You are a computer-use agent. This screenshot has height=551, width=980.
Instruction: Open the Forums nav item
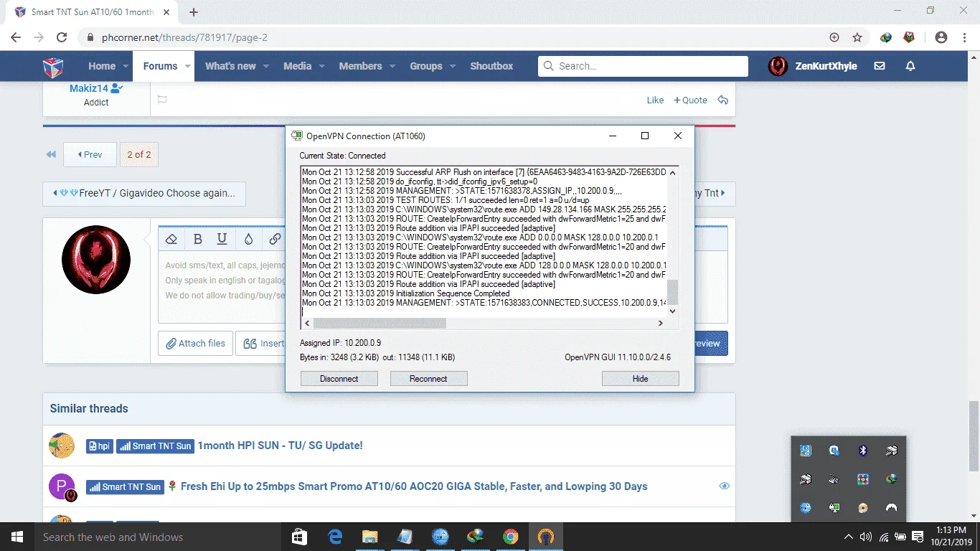pos(160,66)
